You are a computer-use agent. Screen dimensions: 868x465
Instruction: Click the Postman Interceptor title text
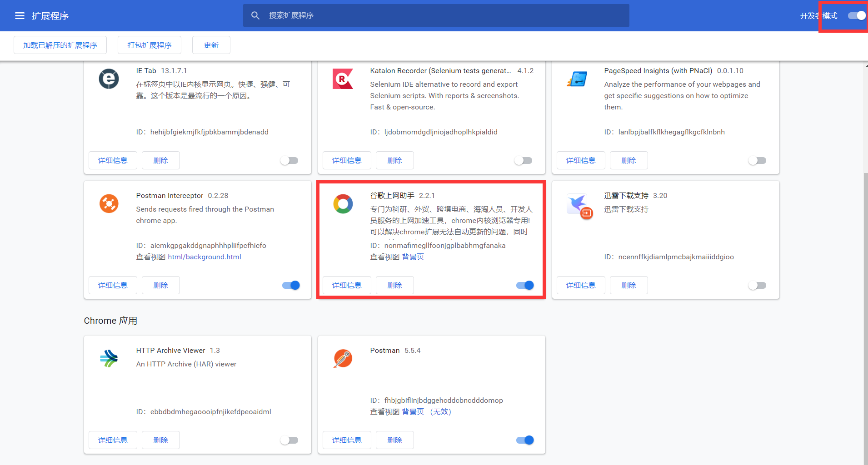[170, 196]
